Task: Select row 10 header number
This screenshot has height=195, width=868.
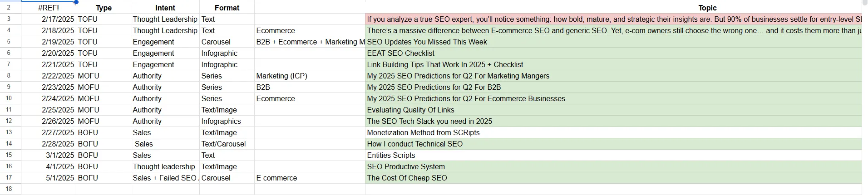Action: pyautogui.click(x=9, y=98)
